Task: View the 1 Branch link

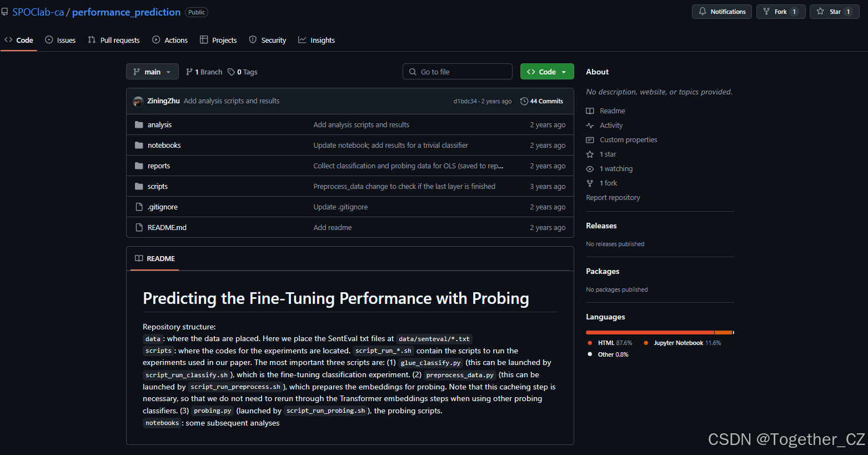Action: [204, 72]
